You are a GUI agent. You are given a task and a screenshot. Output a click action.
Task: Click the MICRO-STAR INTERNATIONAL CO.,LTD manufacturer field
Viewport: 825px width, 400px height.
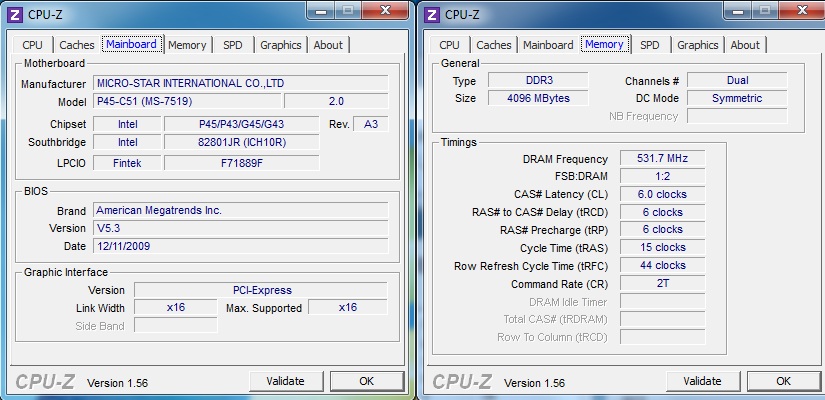coord(240,83)
